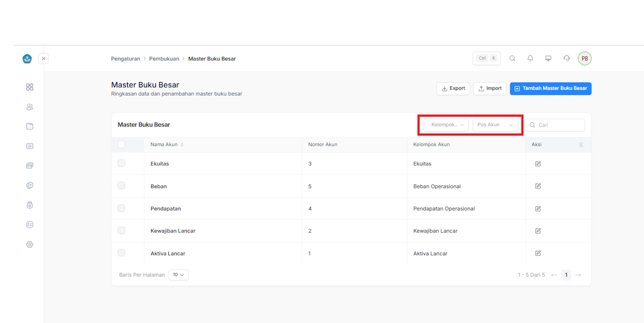Edit the Kewajiban Lancar row
The width and height of the screenshot is (644, 323).
(538, 231)
